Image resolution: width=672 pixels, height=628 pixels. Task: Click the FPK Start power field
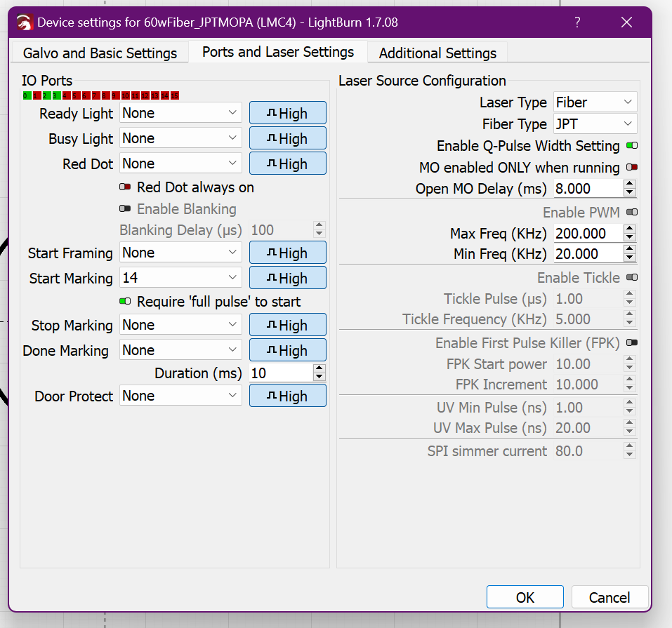pos(589,364)
